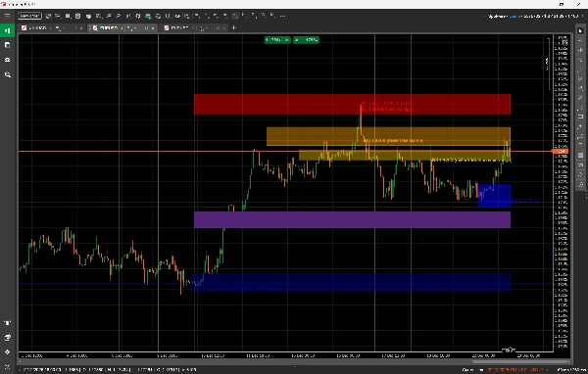Click the left green quick-trade button
Image resolution: width=588 pixels, height=374 pixels.
[x=277, y=40]
